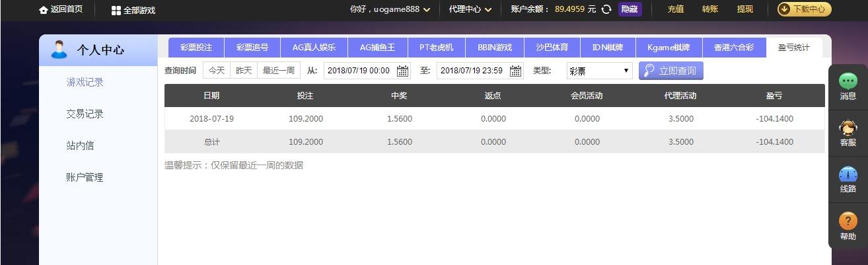Toggle 隐藏 to hide account balance

click(630, 9)
